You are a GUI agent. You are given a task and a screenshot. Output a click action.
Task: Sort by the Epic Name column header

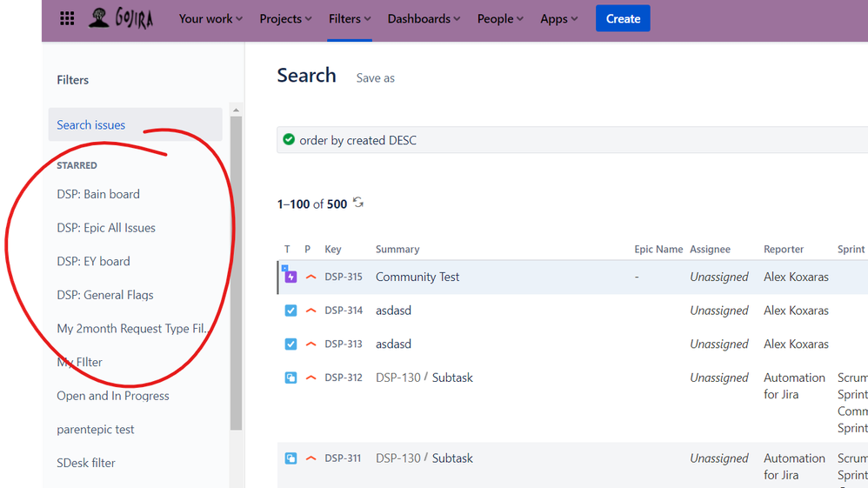tap(658, 250)
